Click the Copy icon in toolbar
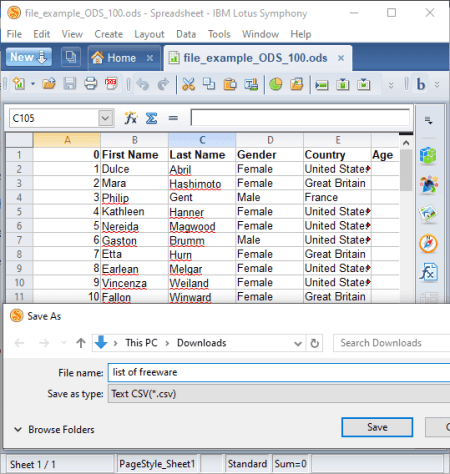Image resolution: width=450 pixels, height=474 pixels. pyautogui.click(x=209, y=84)
